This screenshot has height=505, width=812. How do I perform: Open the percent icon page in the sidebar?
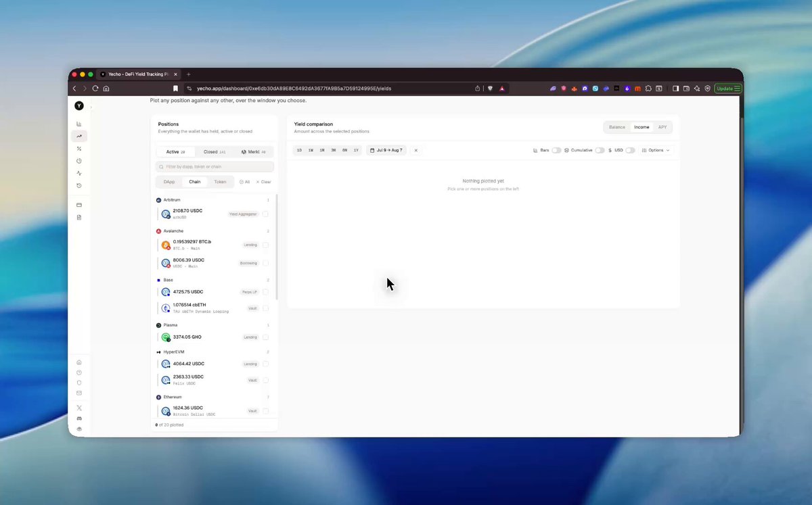coord(79,149)
